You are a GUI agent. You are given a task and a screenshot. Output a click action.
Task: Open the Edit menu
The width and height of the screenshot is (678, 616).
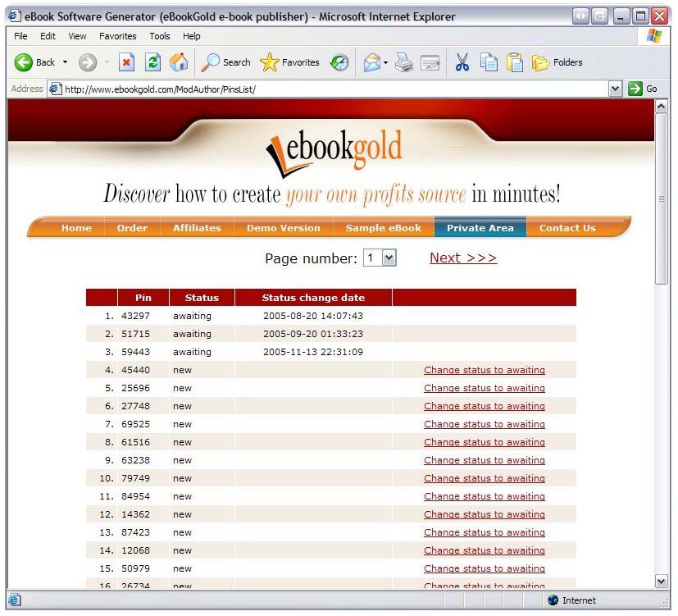click(48, 36)
